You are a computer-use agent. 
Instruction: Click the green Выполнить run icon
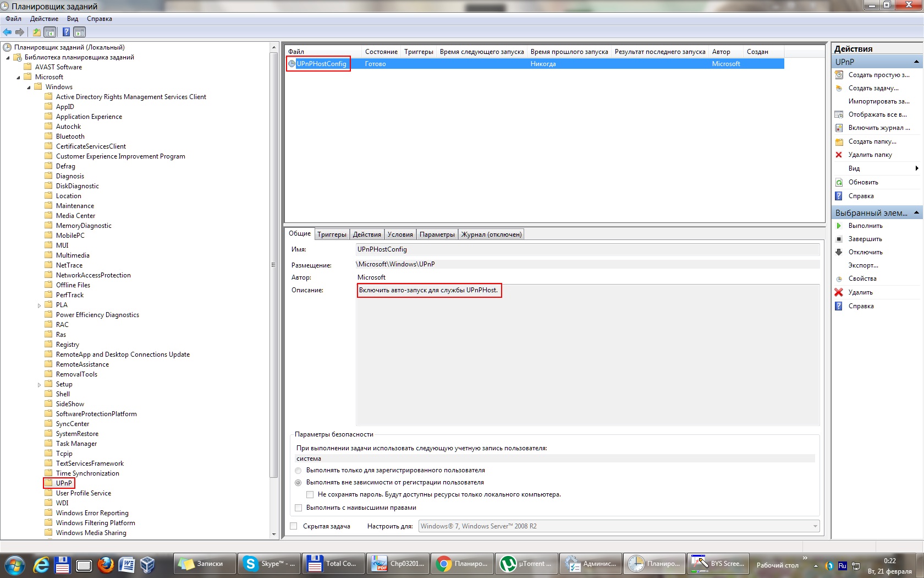click(x=839, y=226)
